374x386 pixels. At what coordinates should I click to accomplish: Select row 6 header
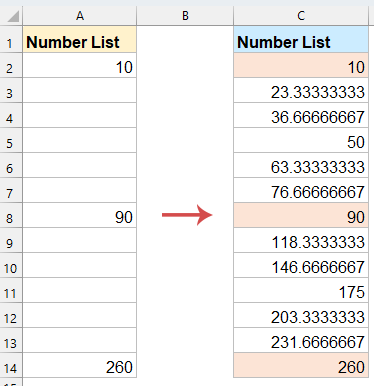coord(11,165)
